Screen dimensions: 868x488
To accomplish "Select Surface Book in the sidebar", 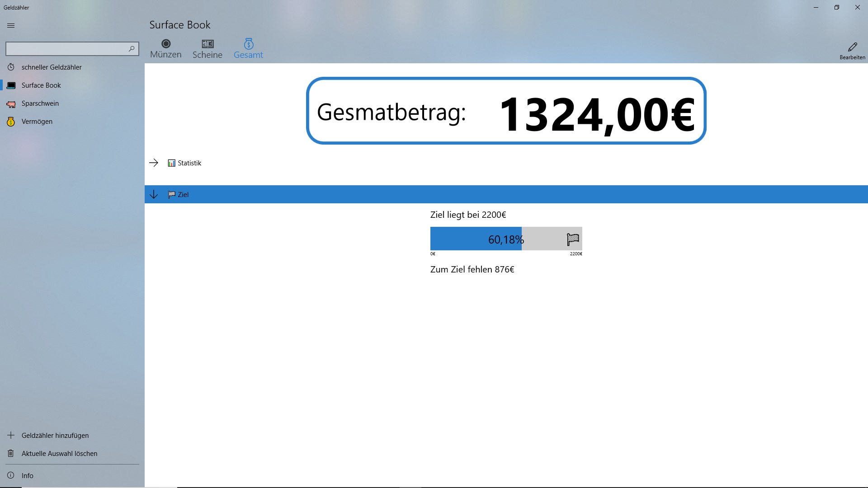I will 41,85.
